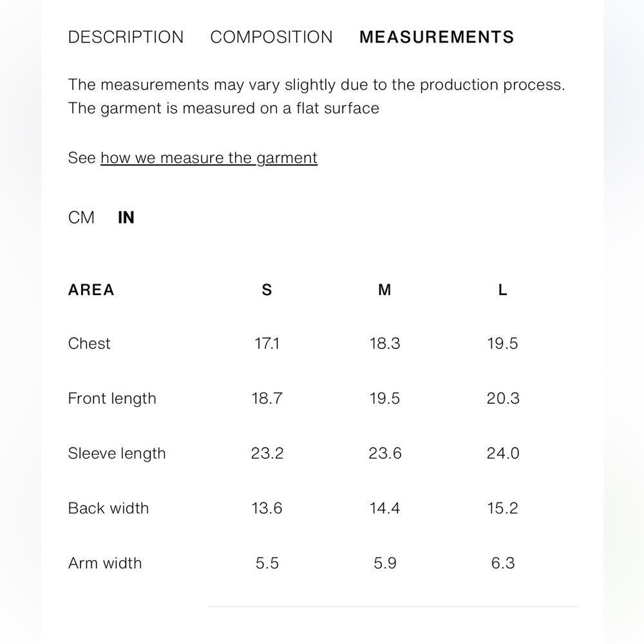This screenshot has height=644, width=644.
Task: Click the AREA column header
Action: click(91, 290)
